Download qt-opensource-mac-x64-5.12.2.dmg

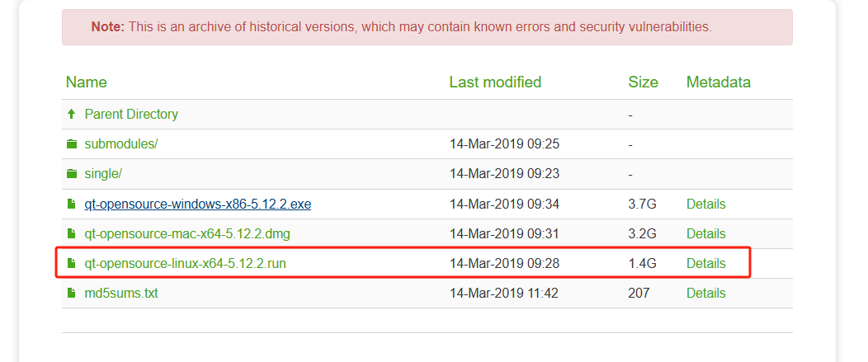187,233
